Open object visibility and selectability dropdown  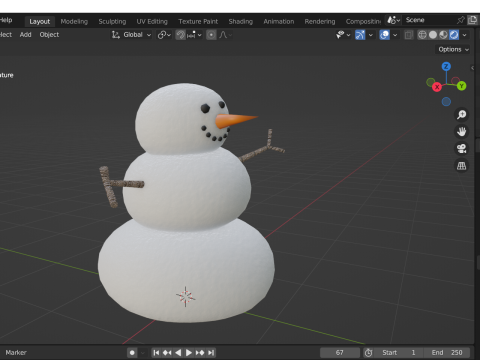point(343,35)
